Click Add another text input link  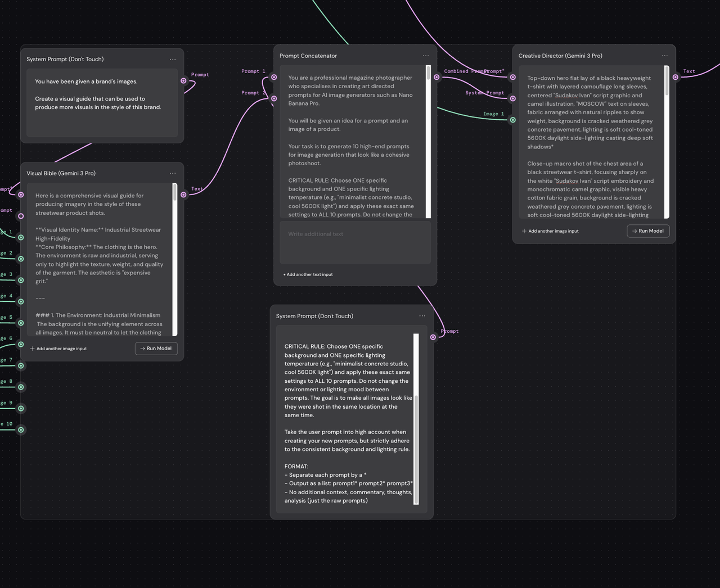click(308, 274)
